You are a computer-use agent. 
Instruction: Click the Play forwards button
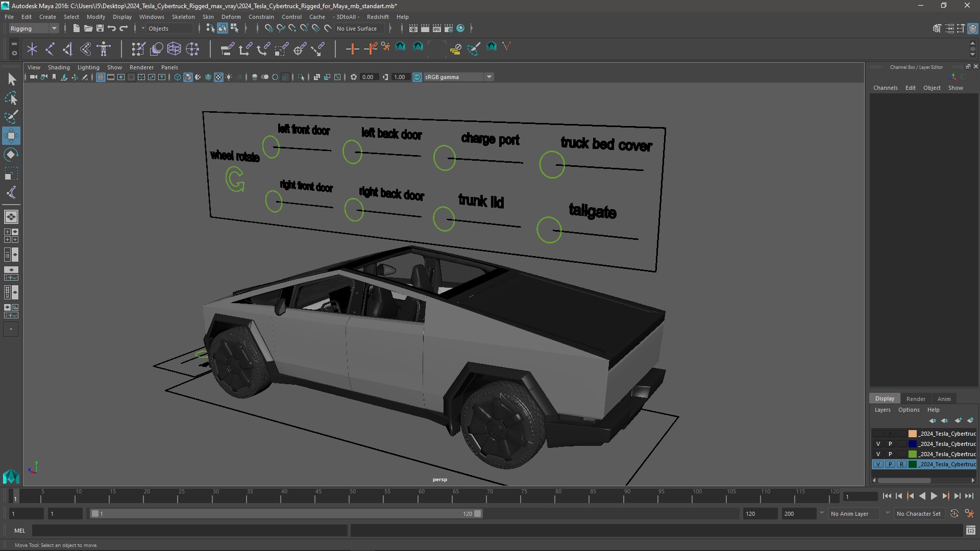pyautogui.click(x=934, y=496)
